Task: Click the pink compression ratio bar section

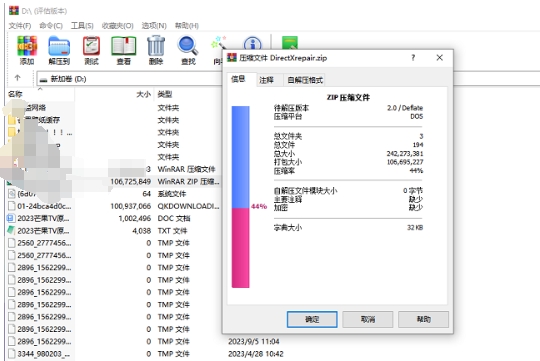Action: 240,248
